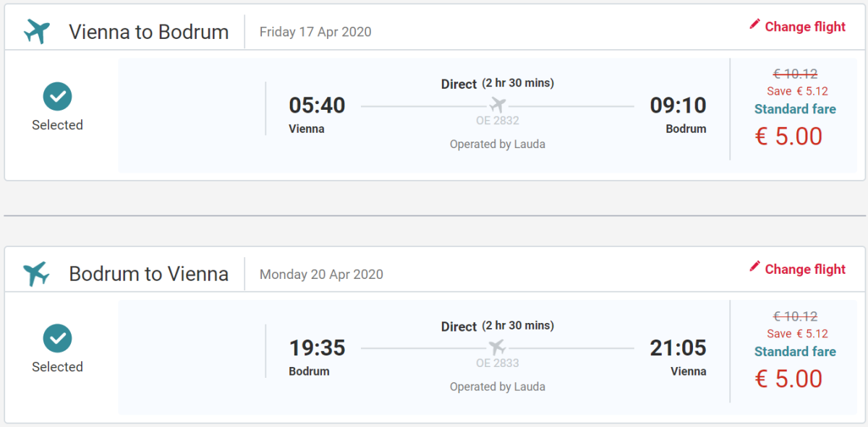
Task: Click the 05:40 Vienna departure time
Action: coord(317,105)
